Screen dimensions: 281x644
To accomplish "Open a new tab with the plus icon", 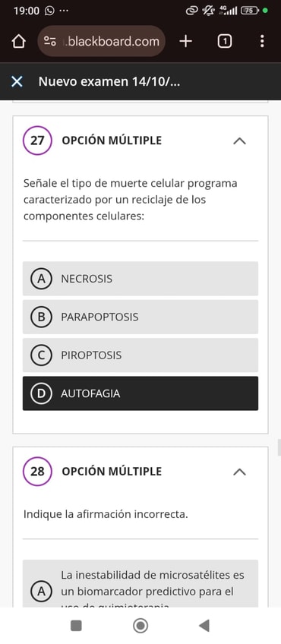I will point(186,41).
